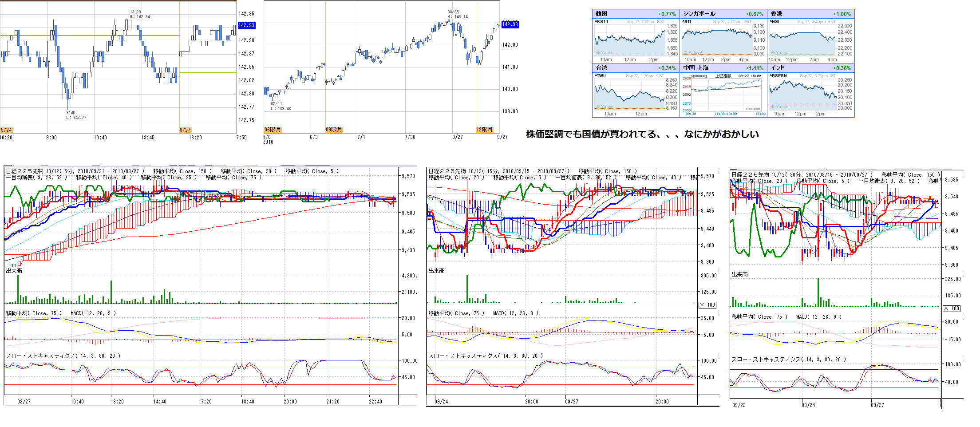980x427 pixels.
Task: Click the Taiwan ^TWII index chart
Action: [x=629, y=95]
